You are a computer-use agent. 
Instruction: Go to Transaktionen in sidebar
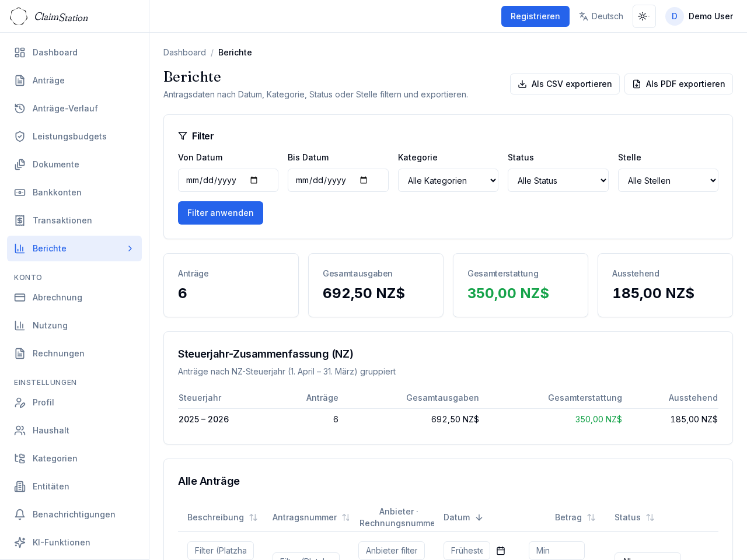coord(62,220)
